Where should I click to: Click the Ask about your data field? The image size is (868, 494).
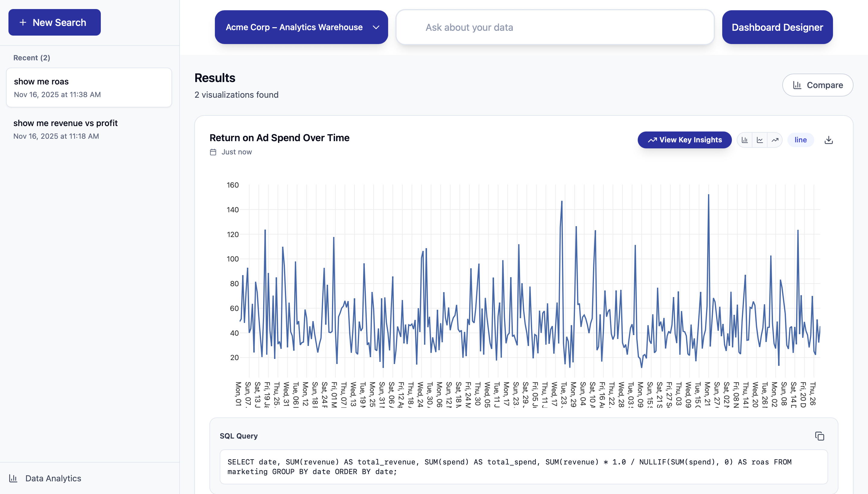point(555,27)
